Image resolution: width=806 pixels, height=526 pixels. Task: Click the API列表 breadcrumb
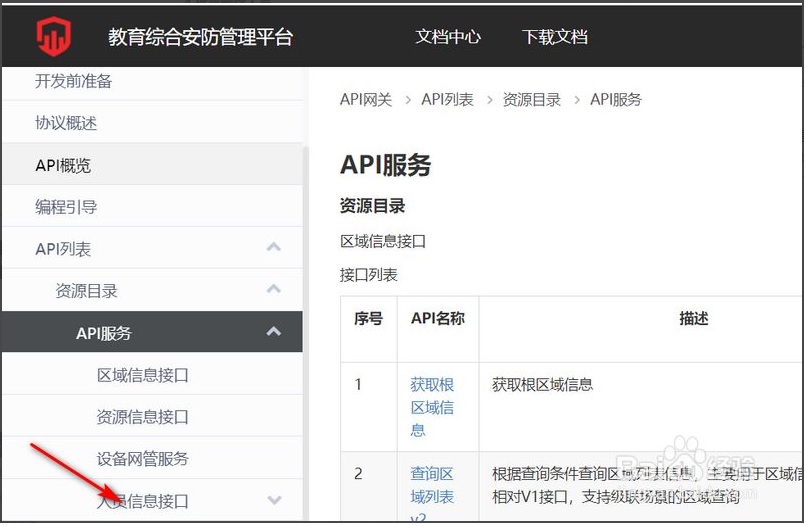(x=447, y=99)
